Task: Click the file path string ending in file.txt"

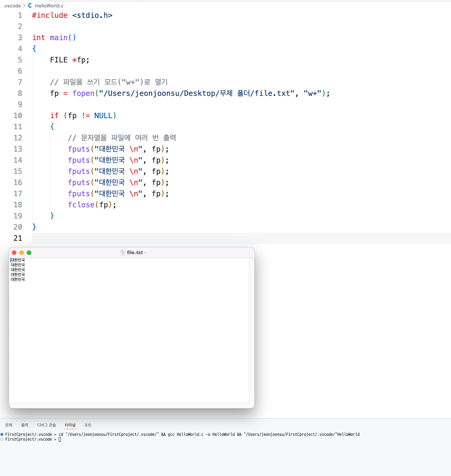Action: coord(197,93)
